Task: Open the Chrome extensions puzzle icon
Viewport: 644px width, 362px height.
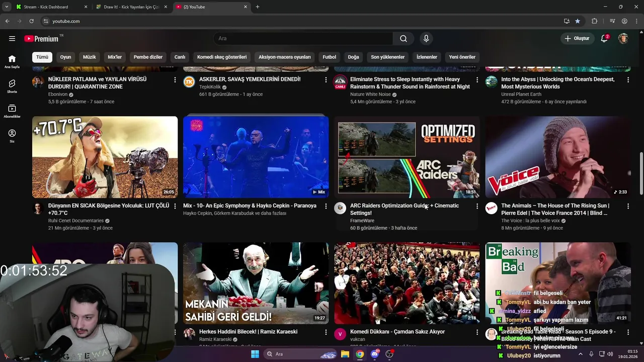Action: 594,21
